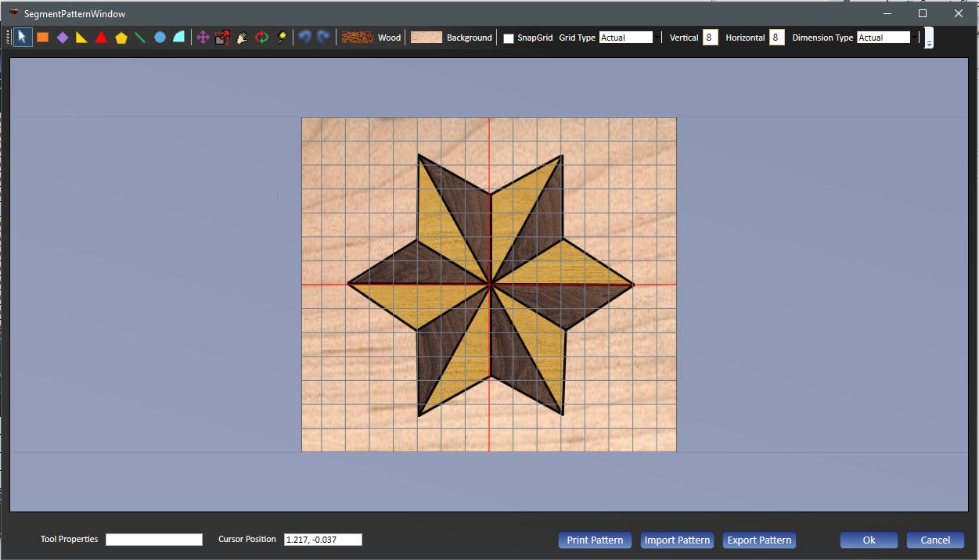Click the Tool Properties text field

click(x=154, y=540)
